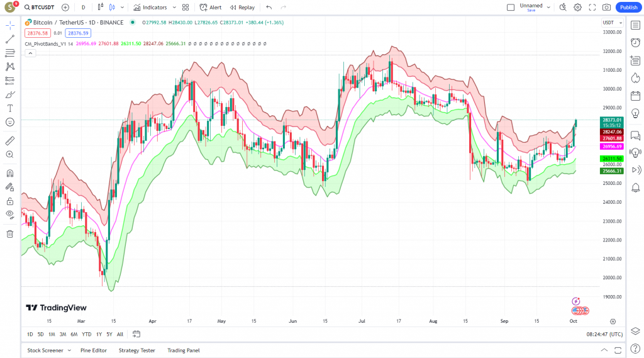Toggle stay in drawing mode

10,187
